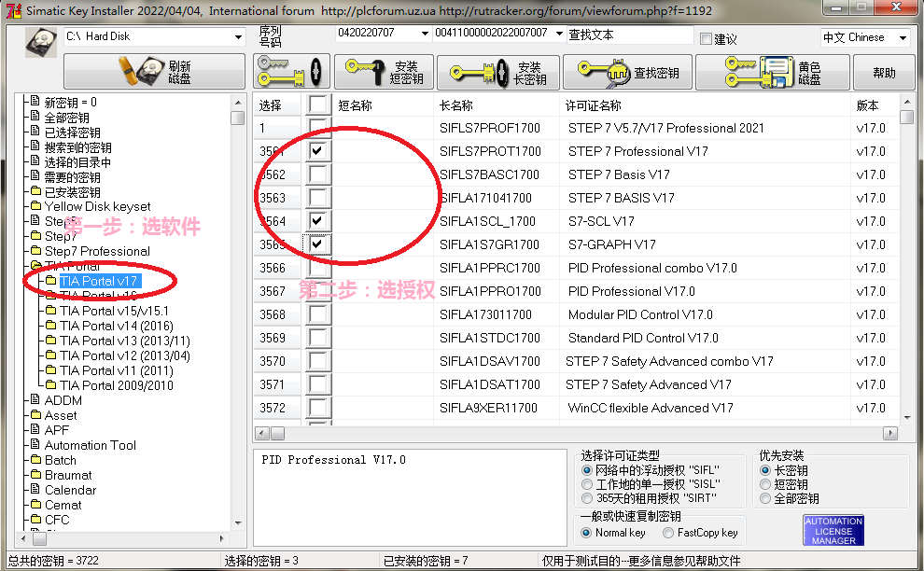The image size is (924, 571).
Task: Select 短密钥 priority install radio
Action: pos(765,484)
